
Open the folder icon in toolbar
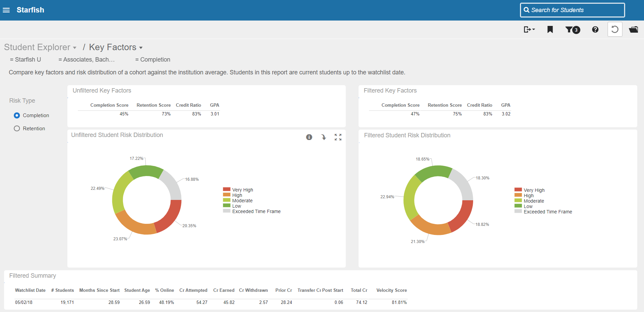pyautogui.click(x=633, y=30)
